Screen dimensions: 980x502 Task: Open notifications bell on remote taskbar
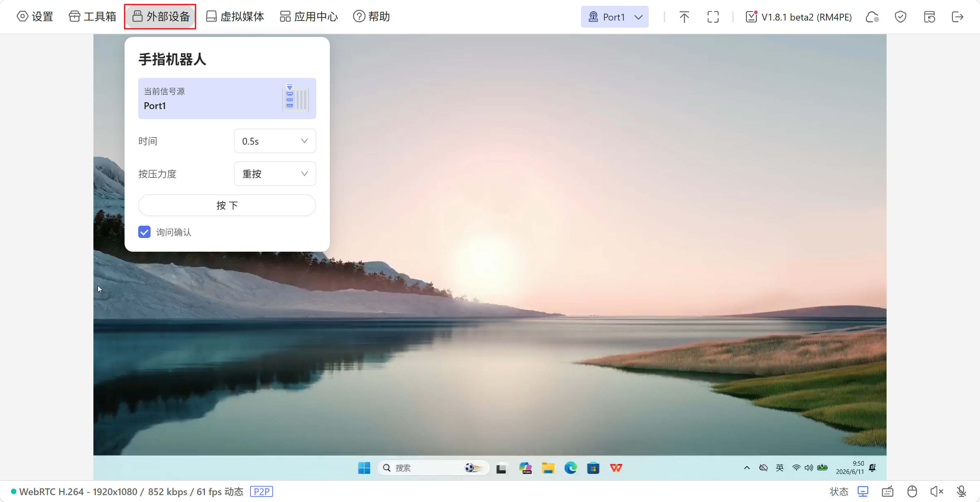873,468
